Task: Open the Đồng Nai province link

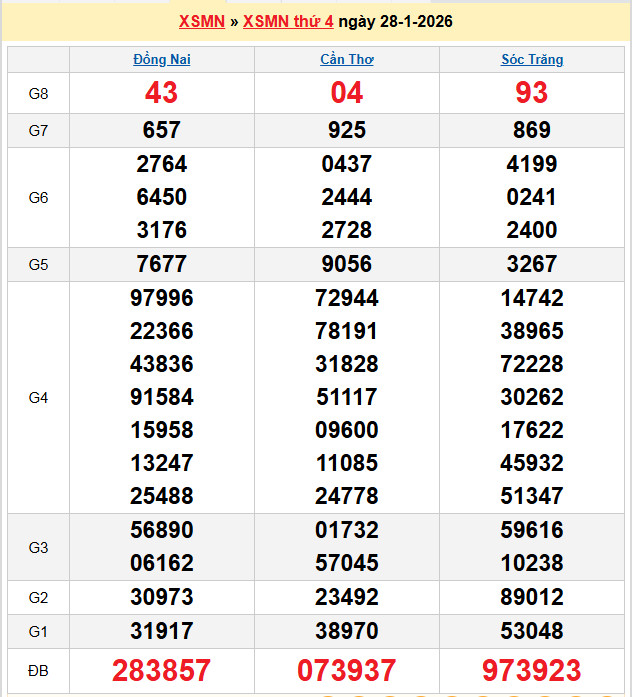Action: pos(161,60)
